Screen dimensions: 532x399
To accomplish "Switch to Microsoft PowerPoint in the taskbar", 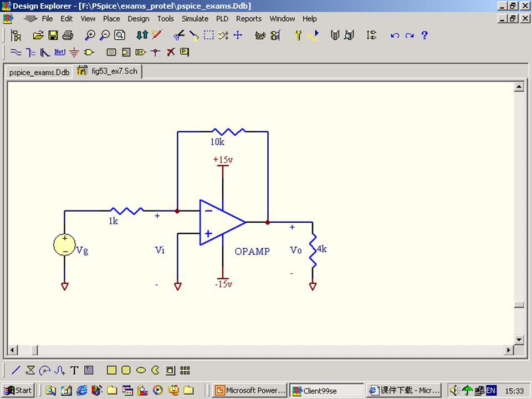I will click(x=249, y=390).
